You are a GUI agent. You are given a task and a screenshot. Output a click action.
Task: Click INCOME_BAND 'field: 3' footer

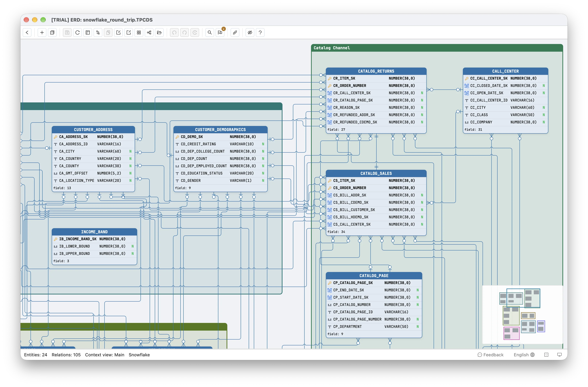[x=94, y=261]
